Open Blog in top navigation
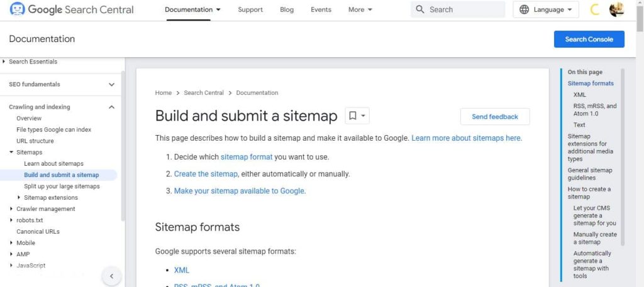Screen dimensions: 644x287 pyautogui.click(x=287, y=9)
